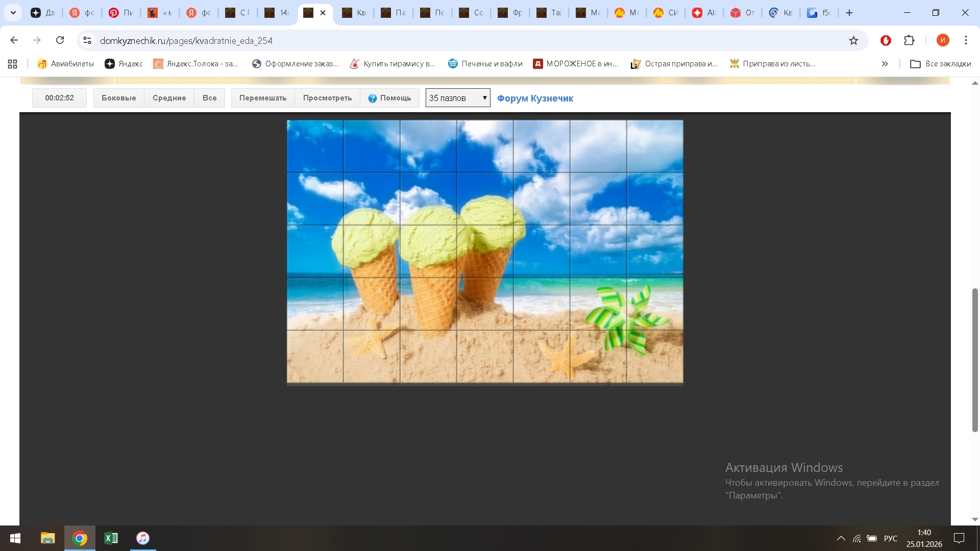The width and height of the screenshot is (980, 551).
Task: Show hidden system tray icons
Action: 841,538
